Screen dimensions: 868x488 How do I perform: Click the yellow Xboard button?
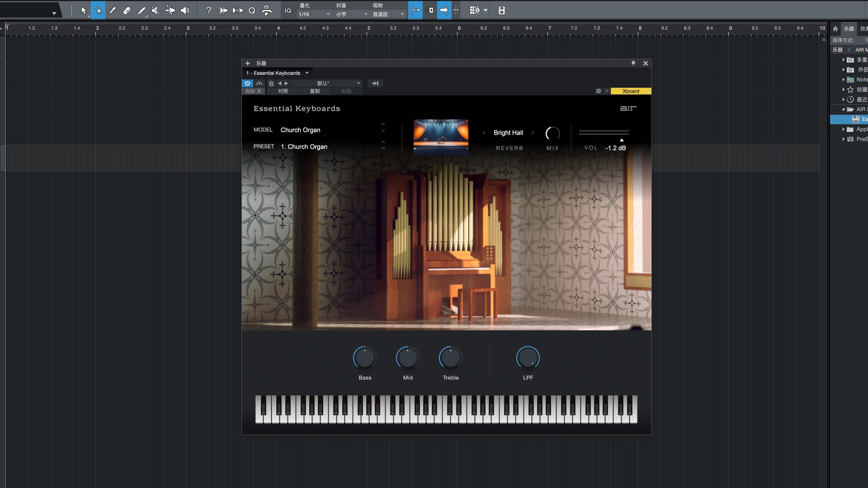click(631, 91)
